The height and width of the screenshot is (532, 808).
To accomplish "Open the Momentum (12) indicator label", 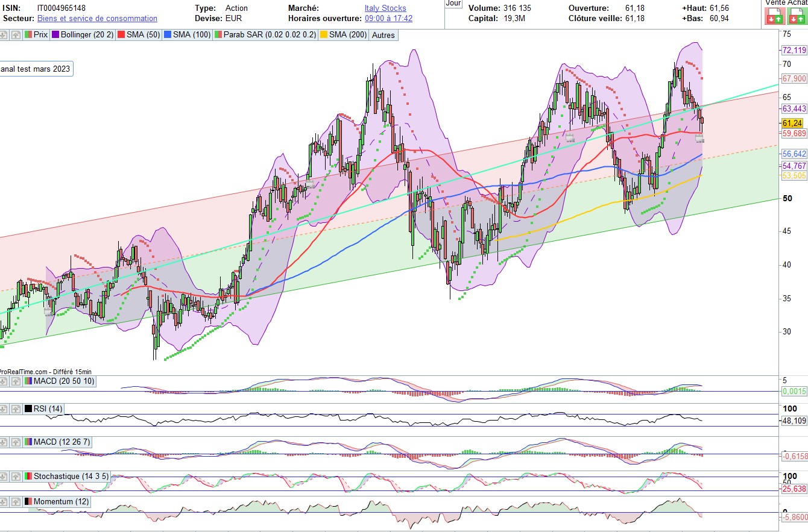I will [57, 501].
